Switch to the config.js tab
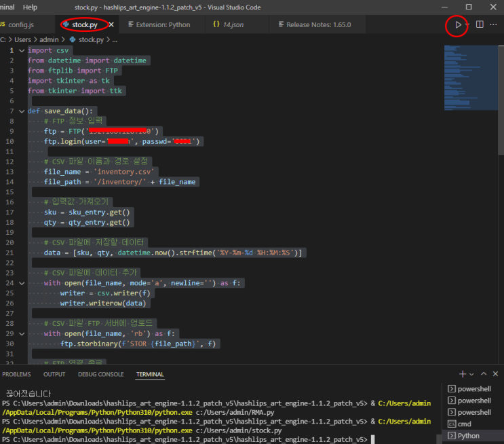The image size is (504, 444). [x=18, y=24]
